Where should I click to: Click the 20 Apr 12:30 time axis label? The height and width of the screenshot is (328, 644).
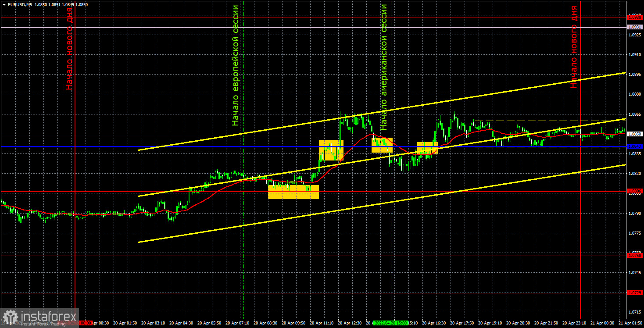click(351, 323)
